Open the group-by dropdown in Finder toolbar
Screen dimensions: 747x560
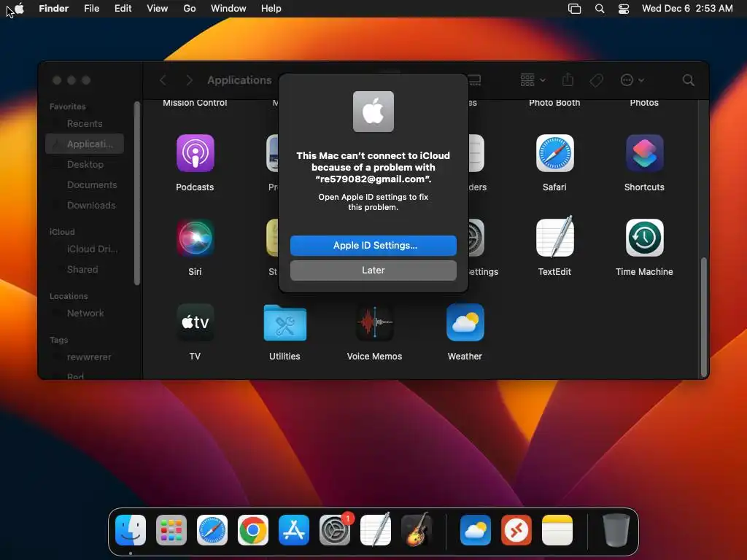pyautogui.click(x=533, y=80)
